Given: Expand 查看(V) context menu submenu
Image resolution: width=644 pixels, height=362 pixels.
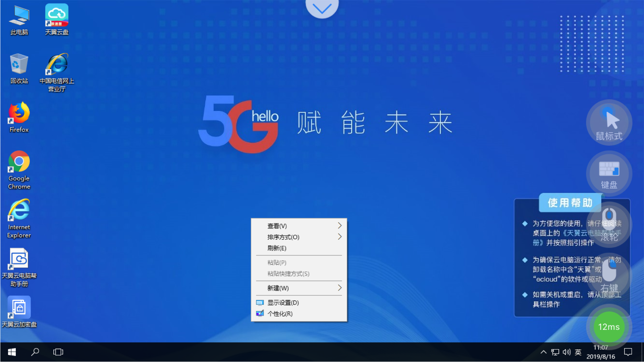Looking at the screenshot, I should pyautogui.click(x=299, y=226).
